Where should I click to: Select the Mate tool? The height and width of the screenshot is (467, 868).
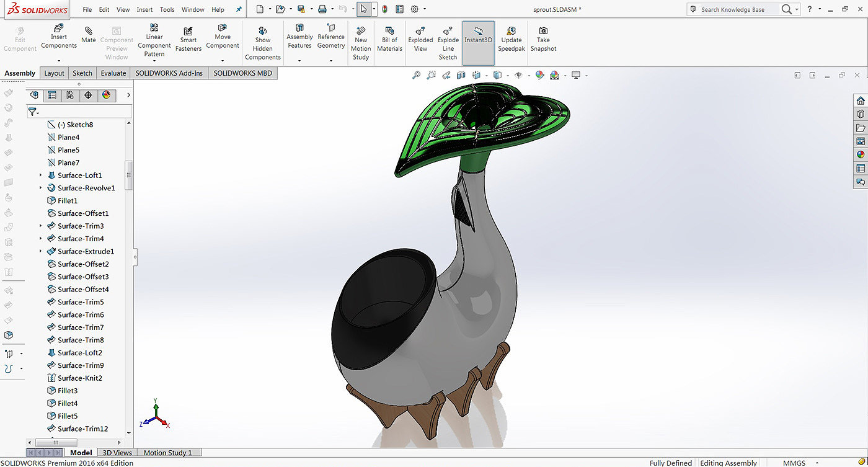click(89, 32)
